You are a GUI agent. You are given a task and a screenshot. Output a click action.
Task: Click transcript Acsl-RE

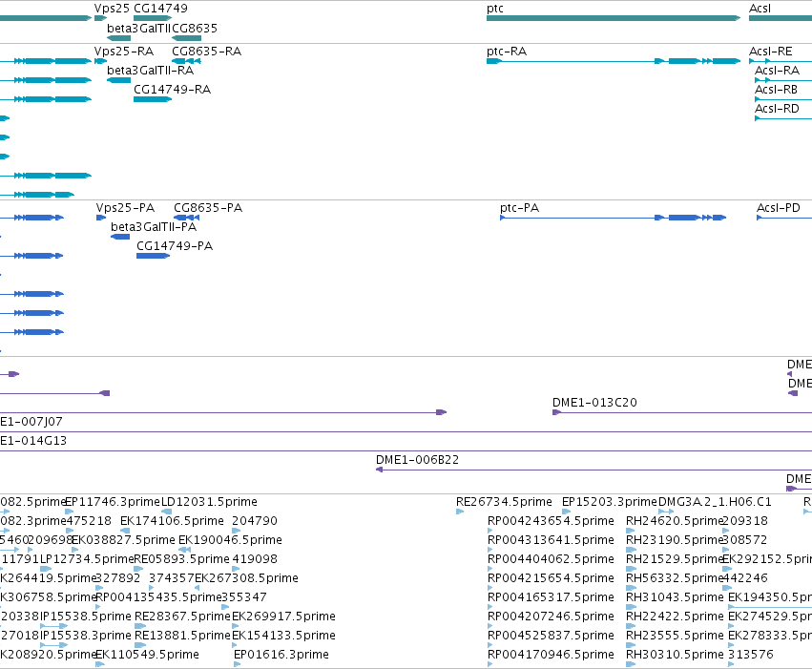tap(771, 52)
